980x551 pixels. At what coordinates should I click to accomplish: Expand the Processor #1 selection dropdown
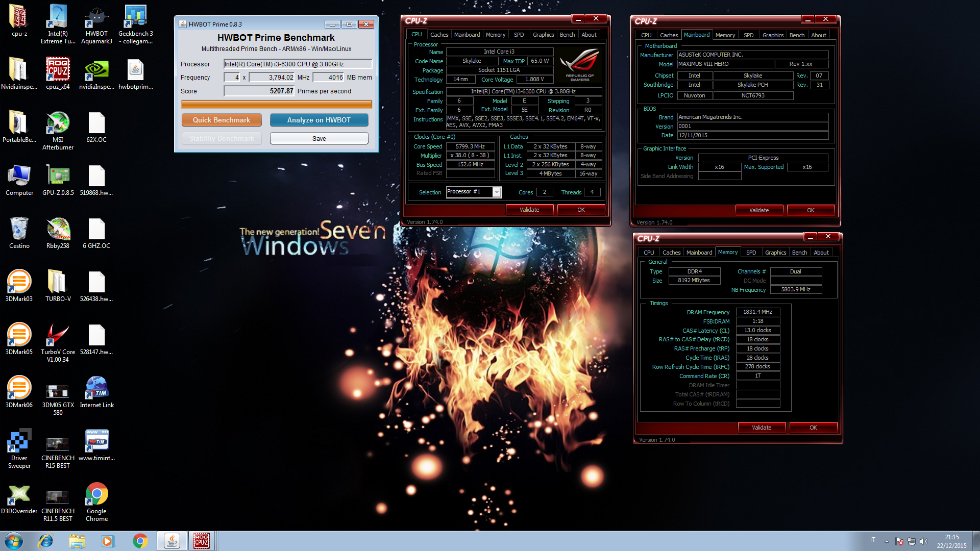click(x=496, y=192)
